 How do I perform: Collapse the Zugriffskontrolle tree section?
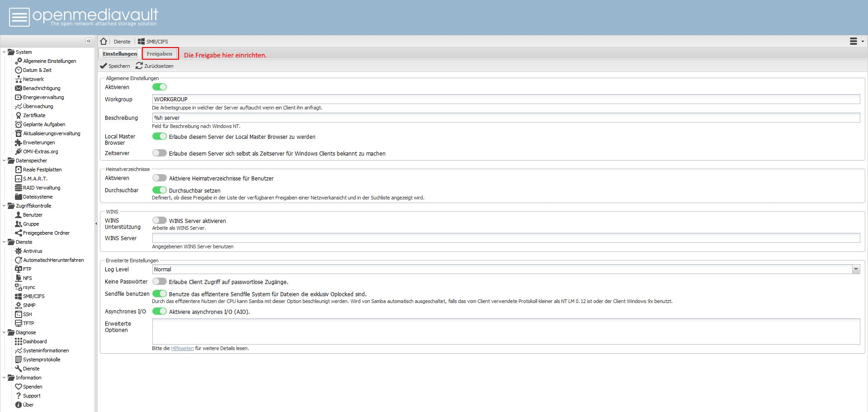click(4, 206)
